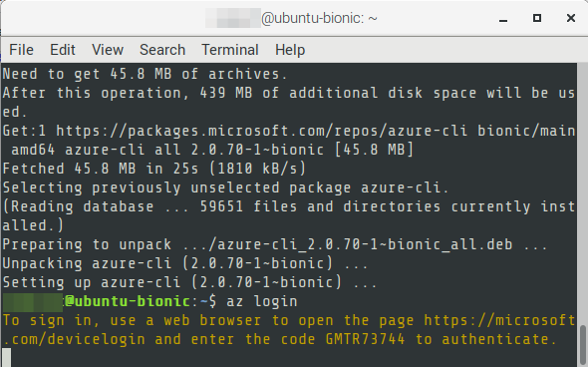Open the Terminal menu
The width and height of the screenshot is (588, 367).
click(x=230, y=50)
